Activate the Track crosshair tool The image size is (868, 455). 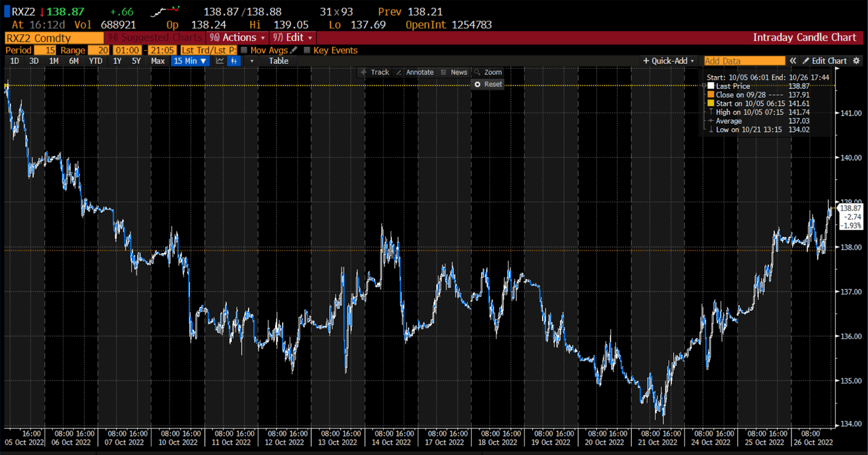click(x=374, y=72)
